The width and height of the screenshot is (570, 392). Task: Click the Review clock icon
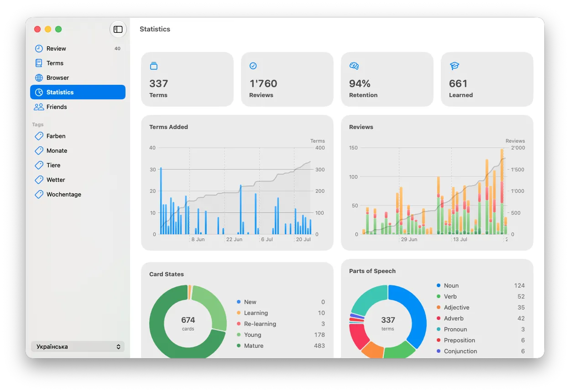pos(39,48)
